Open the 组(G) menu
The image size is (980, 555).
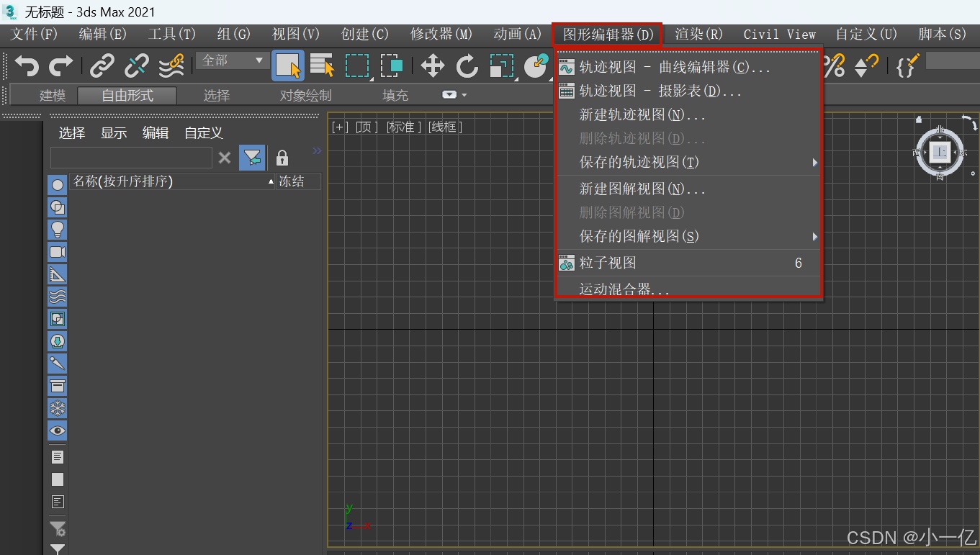(234, 34)
